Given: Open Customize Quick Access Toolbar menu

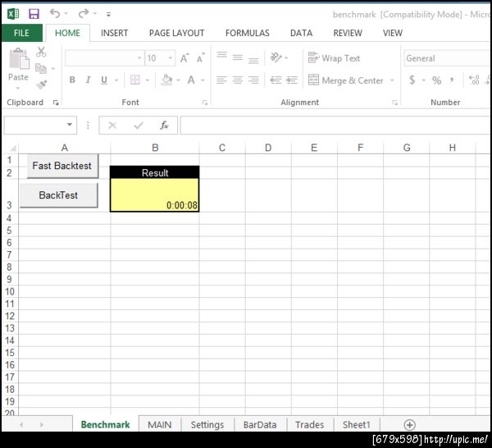Looking at the screenshot, I should click(108, 14).
